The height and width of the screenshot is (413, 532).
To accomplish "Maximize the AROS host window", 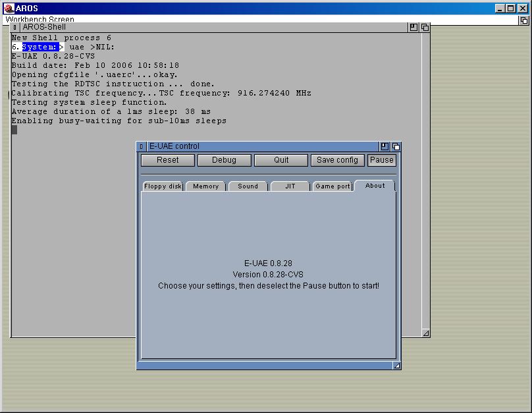I will 511,8.
